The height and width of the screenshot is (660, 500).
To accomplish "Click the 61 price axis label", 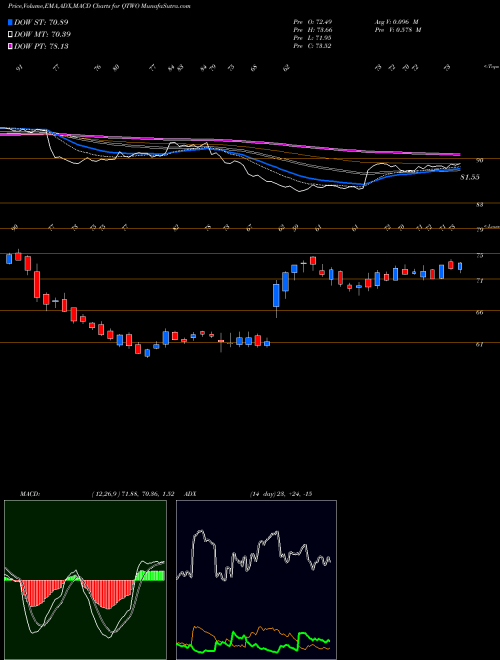I will click(480, 344).
